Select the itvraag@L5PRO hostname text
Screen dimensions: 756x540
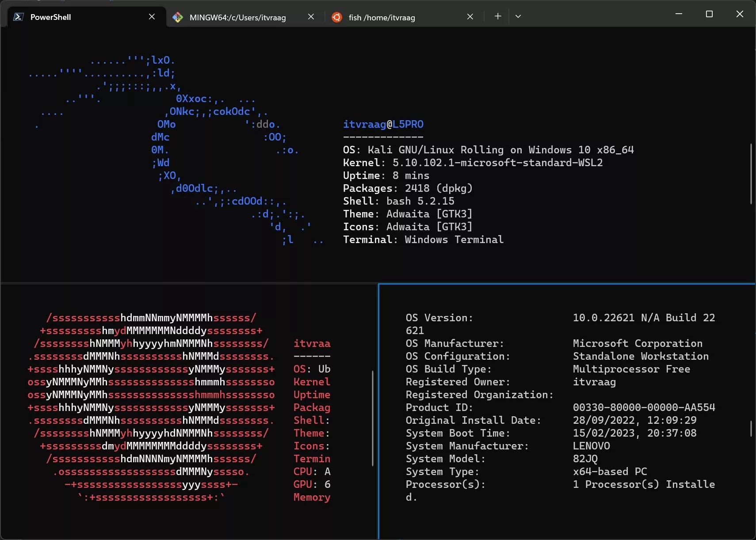[x=383, y=124]
